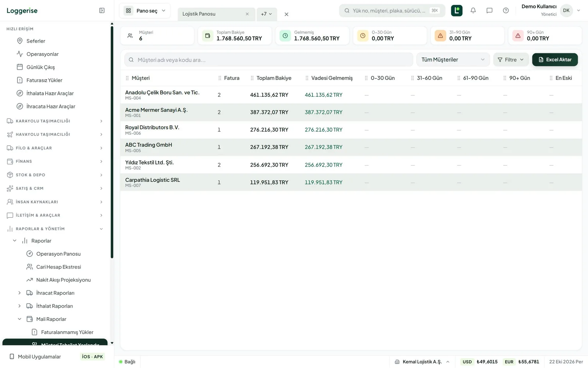Open Mobil Uygulamalar link

(39, 357)
